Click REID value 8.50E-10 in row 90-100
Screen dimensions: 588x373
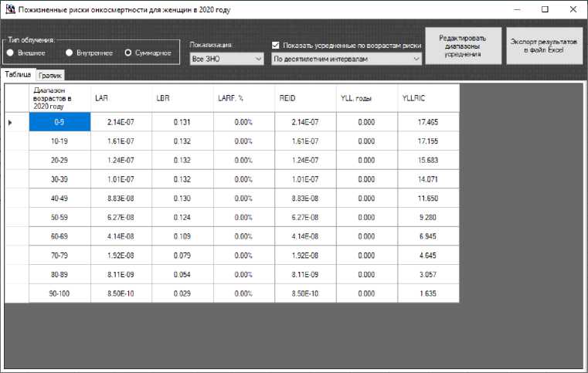306,293
